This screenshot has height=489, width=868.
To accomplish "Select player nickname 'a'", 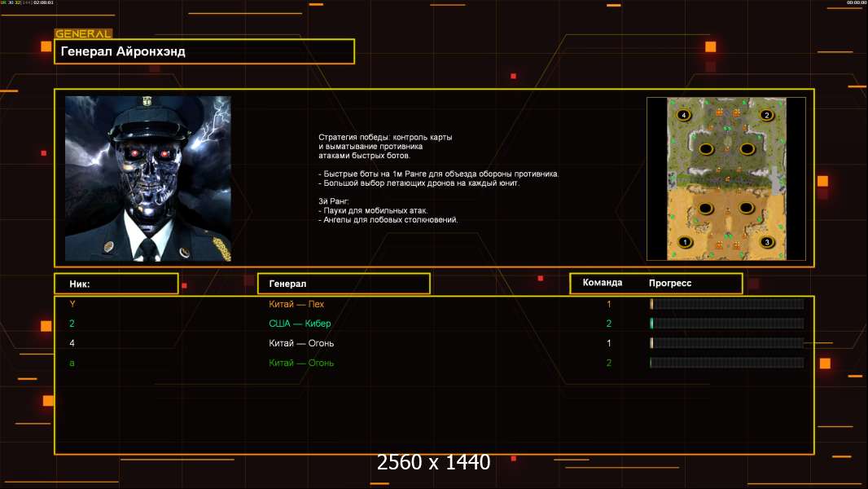I will coord(72,363).
